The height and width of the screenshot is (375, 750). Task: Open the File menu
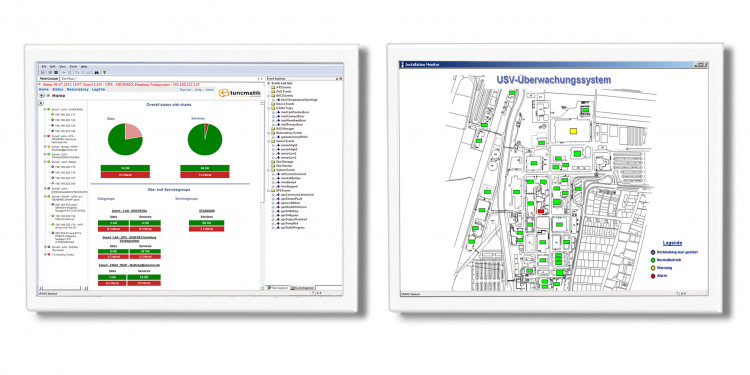[x=43, y=66]
